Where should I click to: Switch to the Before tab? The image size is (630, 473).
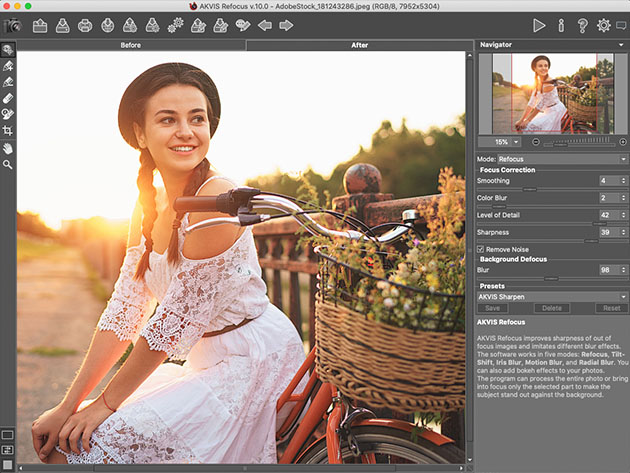pyautogui.click(x=131, y=45)
